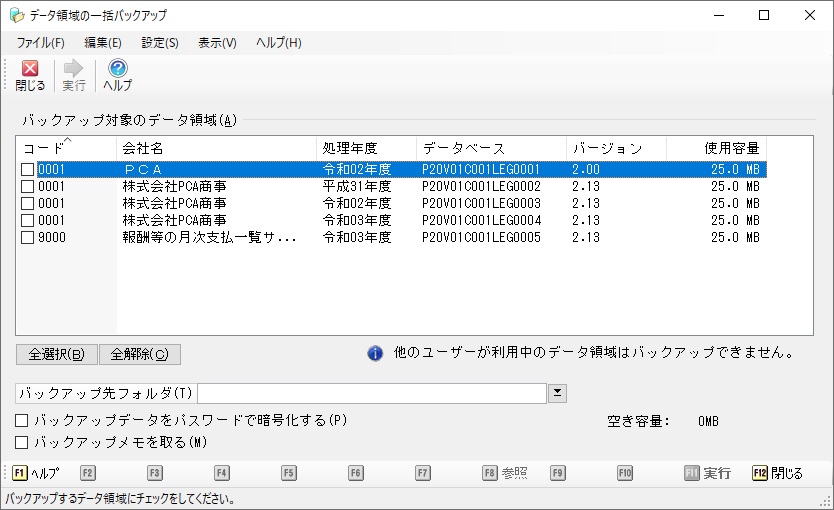
Task: Open the ファイル(F) menu
Action: tap(40, 43)
